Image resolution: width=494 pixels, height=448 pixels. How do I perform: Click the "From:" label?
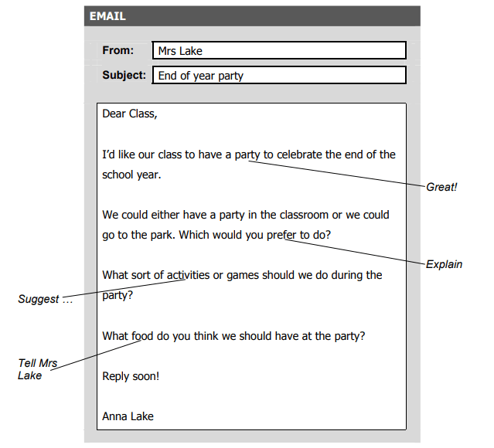coord(118,51)
